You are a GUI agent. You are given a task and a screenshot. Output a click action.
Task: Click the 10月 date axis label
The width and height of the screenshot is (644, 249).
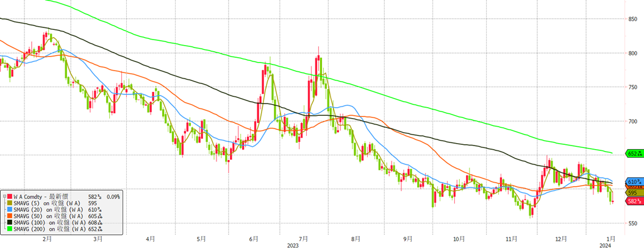click(459, 239)
